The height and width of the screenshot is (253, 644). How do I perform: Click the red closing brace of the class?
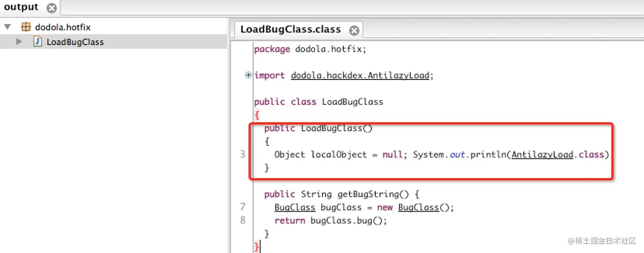pos(256,247)
